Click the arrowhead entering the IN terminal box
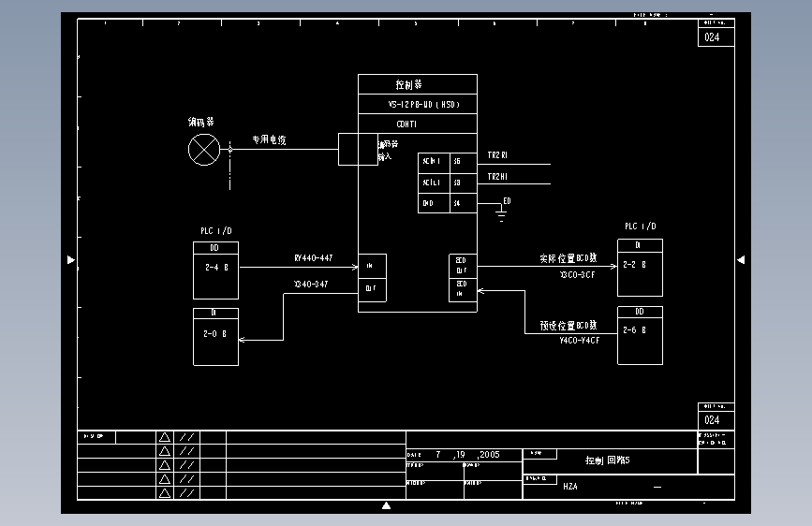Viewport: 812px width, 526px height. coord(355,267)
